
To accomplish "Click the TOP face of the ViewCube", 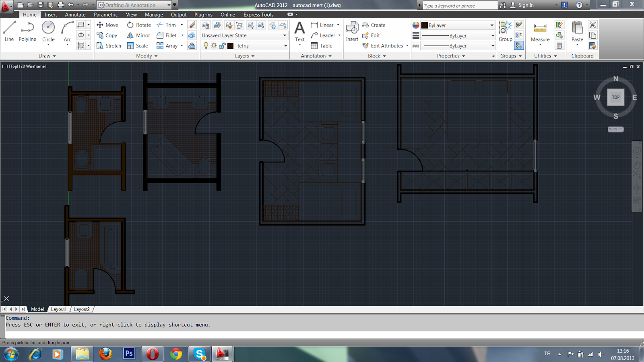I will pyautogui.click(x=616, y=97).
